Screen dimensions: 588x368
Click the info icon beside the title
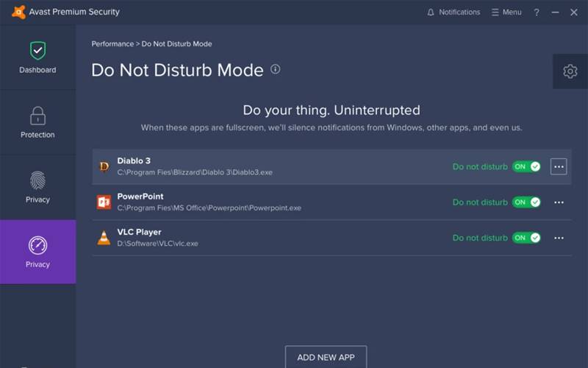[276, 69]
